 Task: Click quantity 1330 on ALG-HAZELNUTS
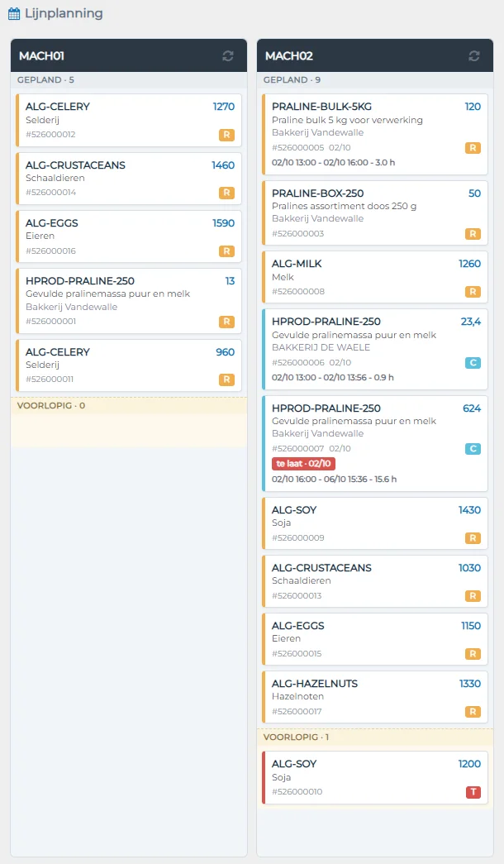[x=470, y=683]
